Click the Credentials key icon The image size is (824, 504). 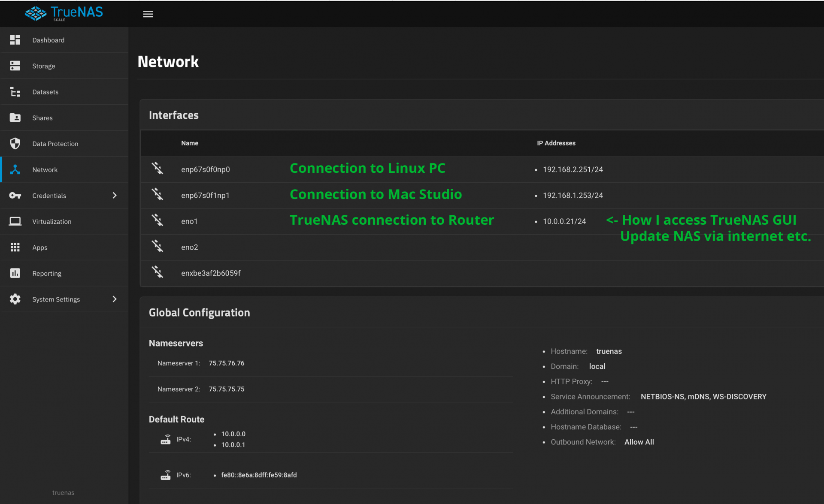pos(15,196)
